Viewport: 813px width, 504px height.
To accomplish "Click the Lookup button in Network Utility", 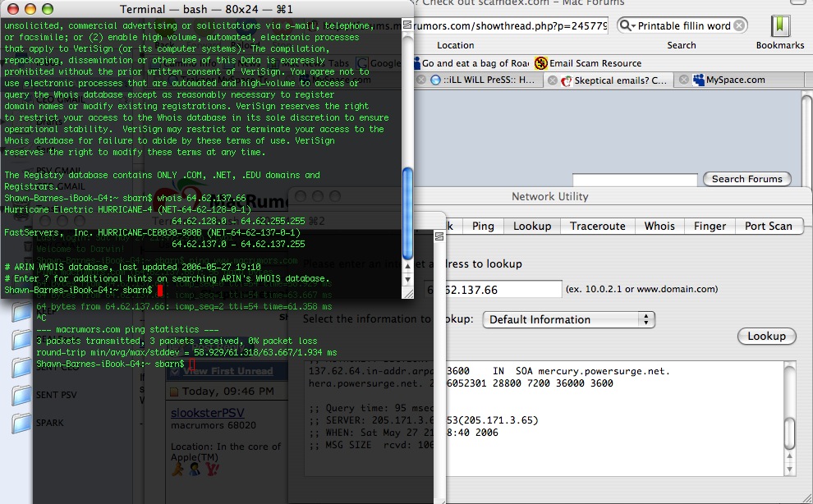I will [766, 336].
